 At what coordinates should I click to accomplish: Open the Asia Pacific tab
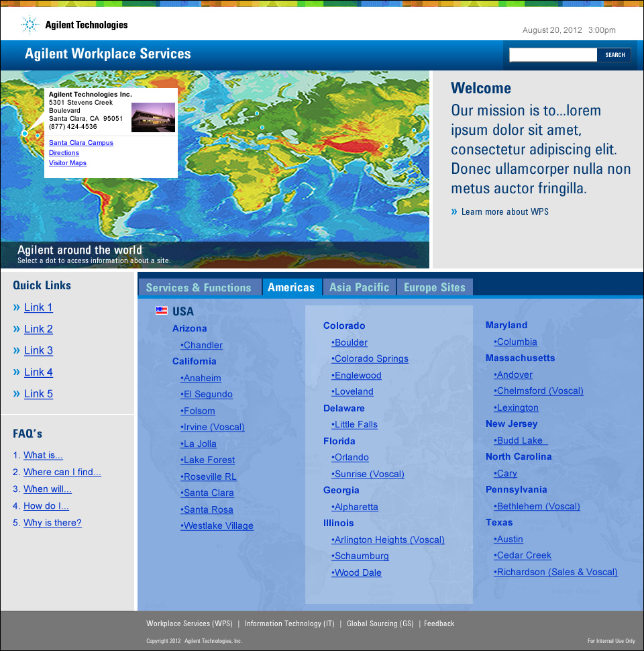[360, 287]
